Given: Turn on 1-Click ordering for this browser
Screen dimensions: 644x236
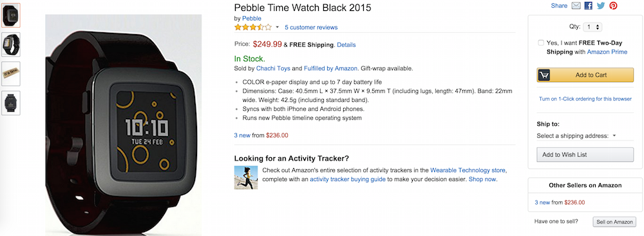Looking at the screenshot, I should point(585,99).
